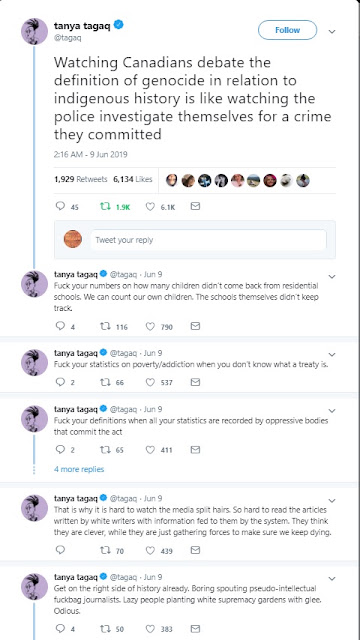The width and height of the screenshot is (360, 640).
Task: Show 4 more replies
Action: pyautogui.click(x=79, y=469)
